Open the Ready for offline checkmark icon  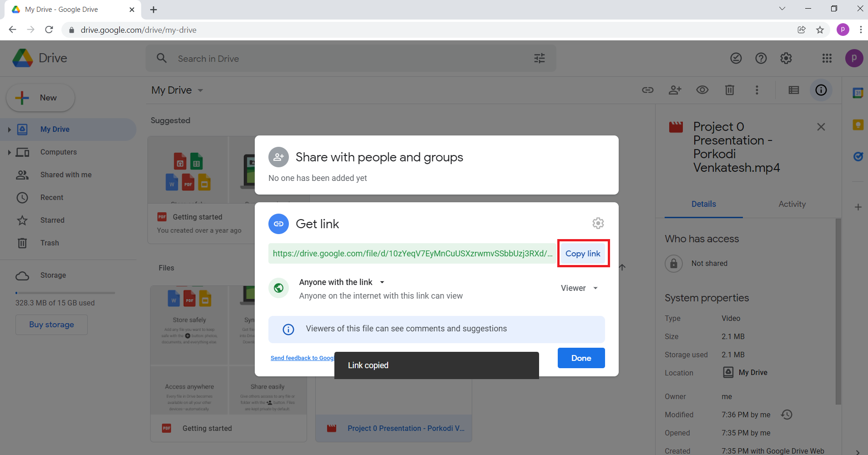(736, 58)
